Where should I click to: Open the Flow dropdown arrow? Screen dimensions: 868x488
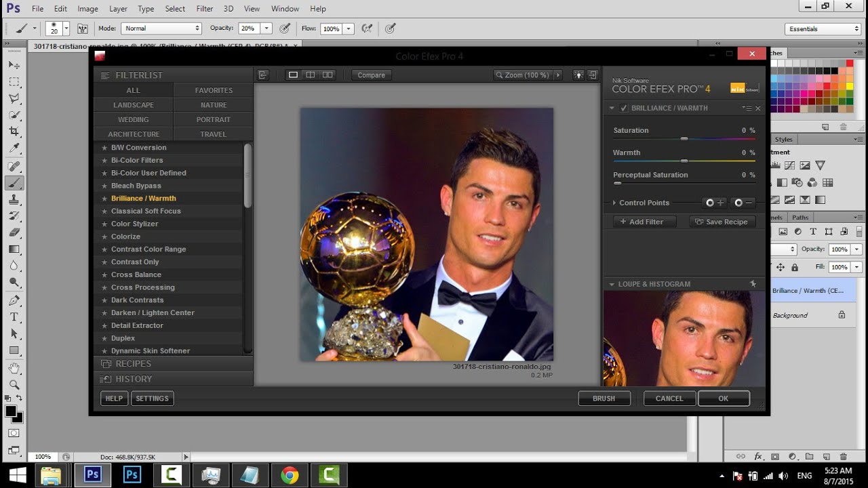tap(349, 28)
